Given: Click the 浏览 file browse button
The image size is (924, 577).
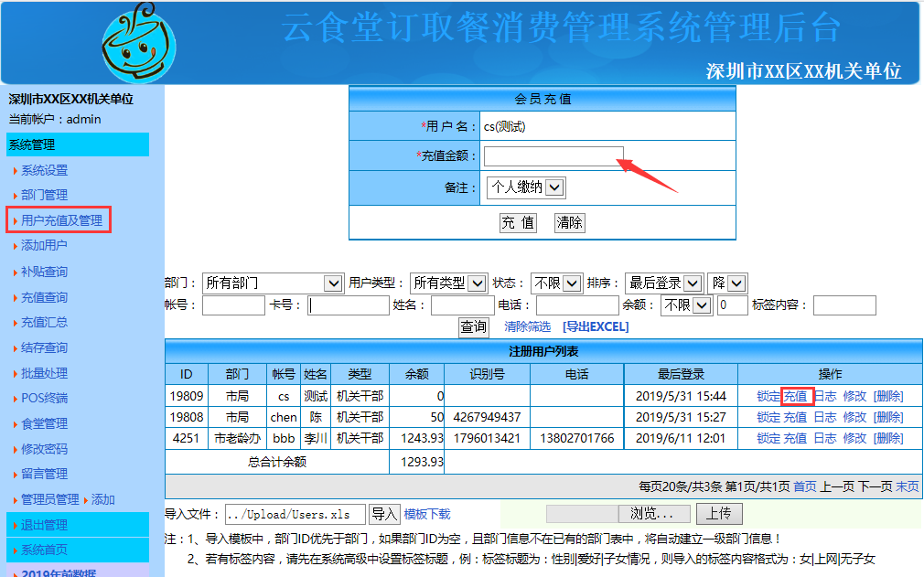Looking at the screenshot, I should click(659, 514).
